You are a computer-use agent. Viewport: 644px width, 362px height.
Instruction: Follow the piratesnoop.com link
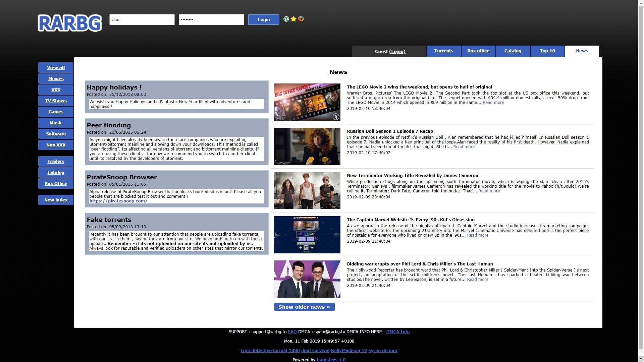pos(118,201)
